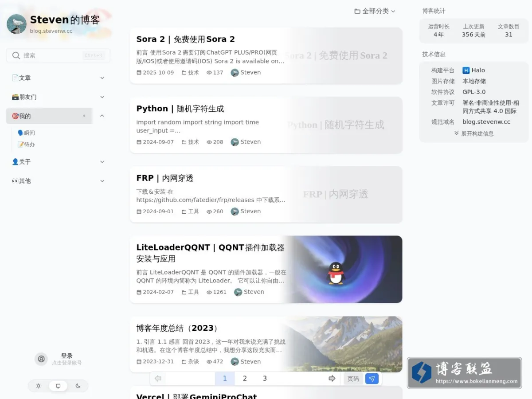
Task: Go to next page with the right arrow
Action: pos(332,379)
